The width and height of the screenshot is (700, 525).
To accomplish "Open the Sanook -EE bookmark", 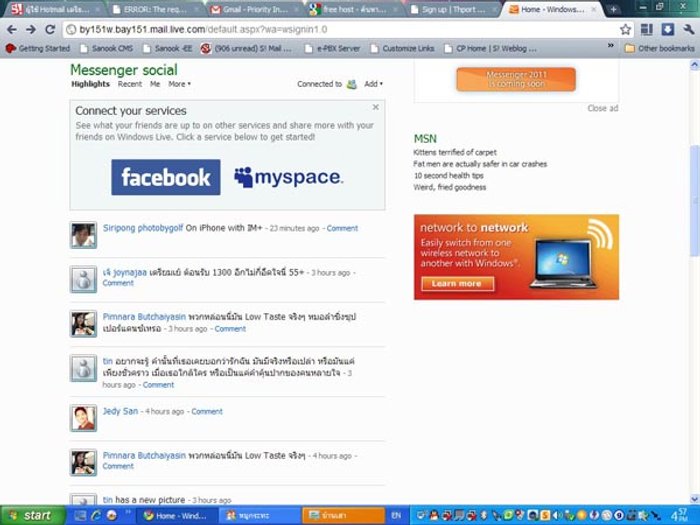I will [x=167, y=48].
